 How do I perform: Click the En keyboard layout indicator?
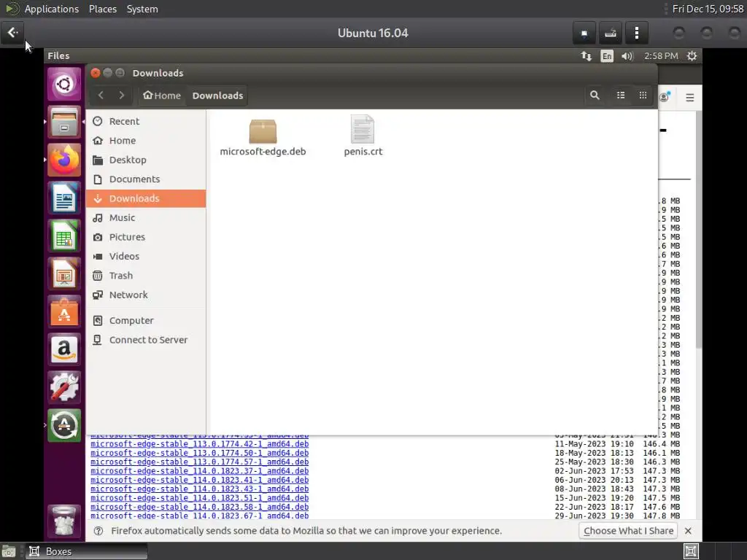[606, 56]
